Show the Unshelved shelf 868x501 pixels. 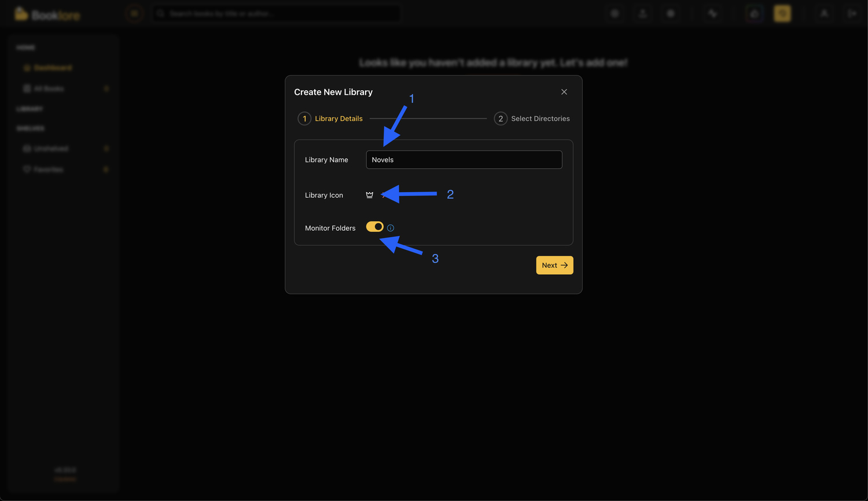(x=50, y=149)
